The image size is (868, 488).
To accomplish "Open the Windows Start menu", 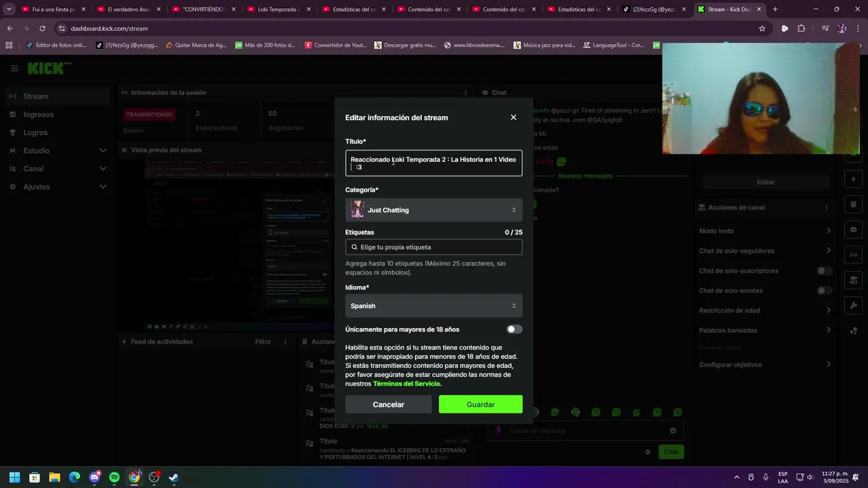I will pos(14,477).
